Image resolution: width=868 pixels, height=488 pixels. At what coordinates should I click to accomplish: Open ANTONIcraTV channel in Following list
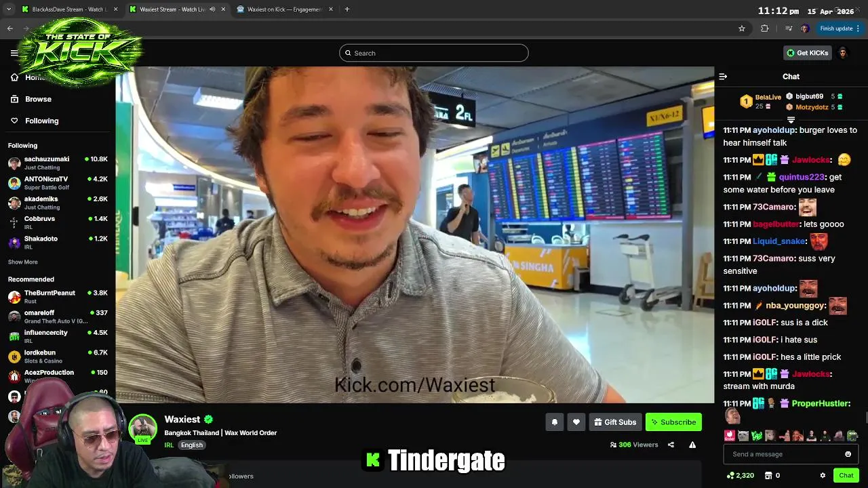58,183
